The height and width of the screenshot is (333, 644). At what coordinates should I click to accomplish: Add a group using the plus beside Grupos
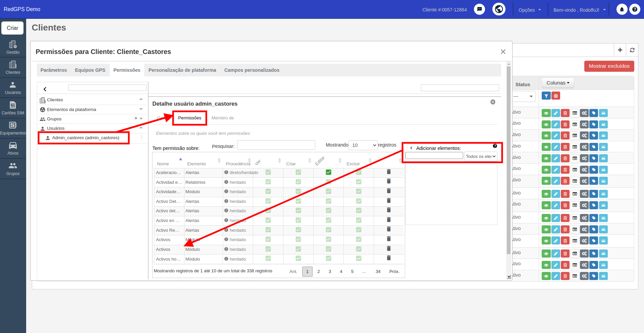click(x=136, y=118)
